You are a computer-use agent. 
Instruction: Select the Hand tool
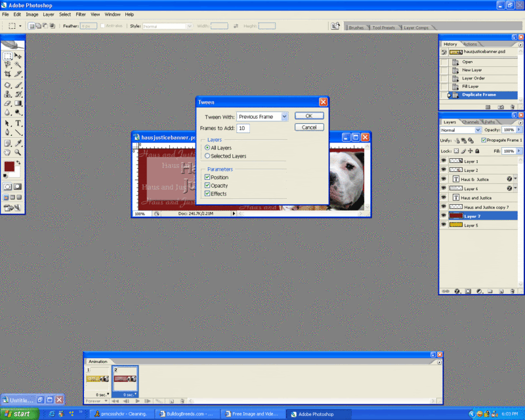tap(7, 152)
